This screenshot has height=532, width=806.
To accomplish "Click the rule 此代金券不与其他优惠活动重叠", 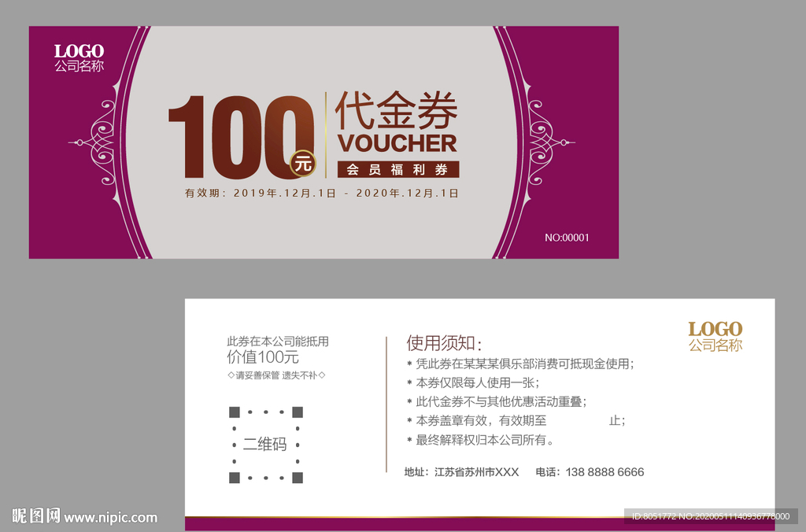I will [497, 401].
